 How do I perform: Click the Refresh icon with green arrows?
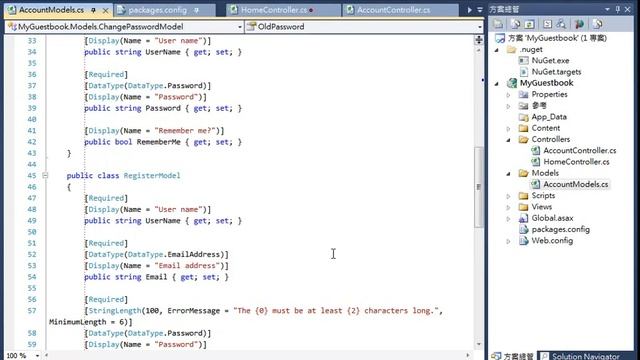point(529,24)
